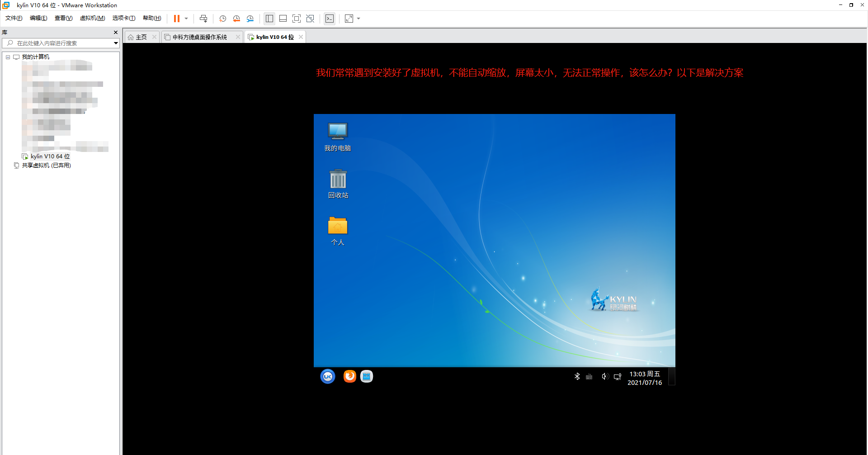This screenshot has width=868, height=455.
Task: Click the volume speaker tray icon
Action: [605, 376]
